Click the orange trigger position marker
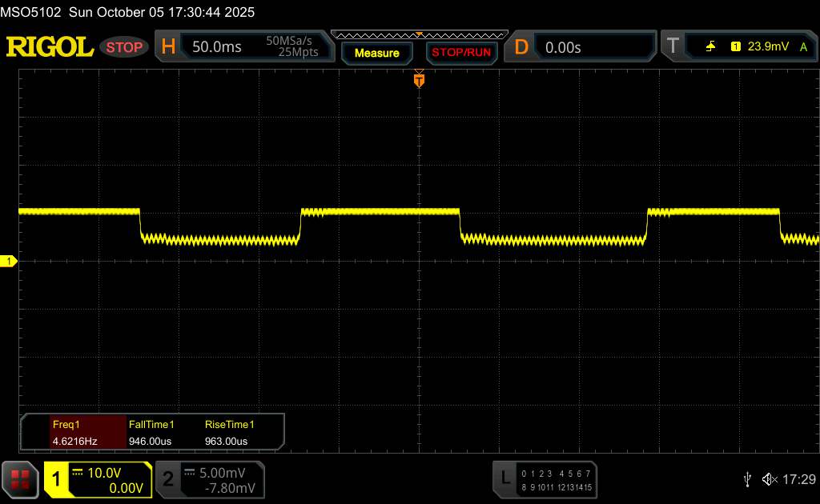The height and width of the screenshot is (504, 820). pyautogui.click(x=418, y=80)
